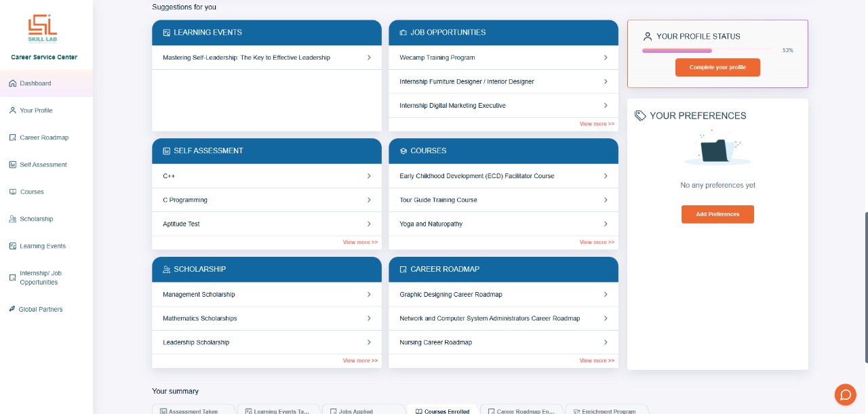The image size is (868, 414).
Task: Click the Courses book icon in sidebar
Action: (12, 192)
